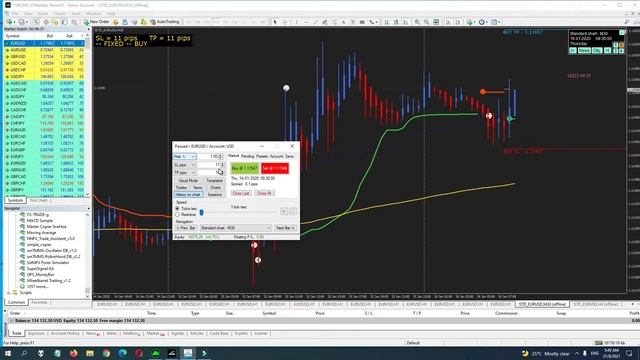Viewport: 640px width, 360px height.
Task: Expand the Scripts tree node
Action: click(x=9, y=293)
